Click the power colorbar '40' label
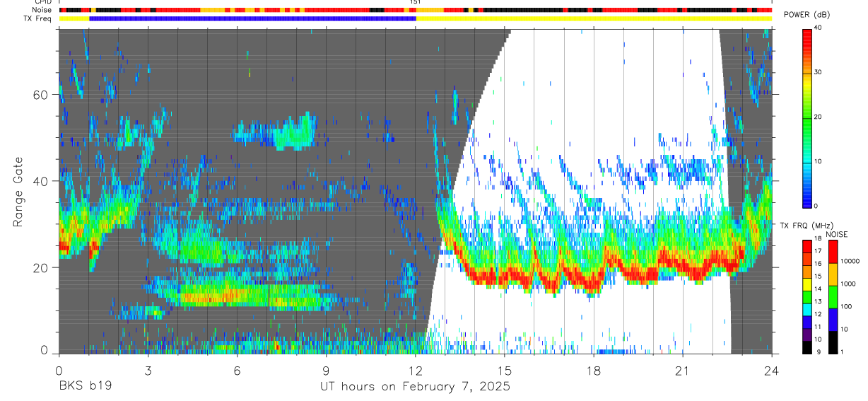The width and height of the screenshot is (868, 401). tap(819, 28)
